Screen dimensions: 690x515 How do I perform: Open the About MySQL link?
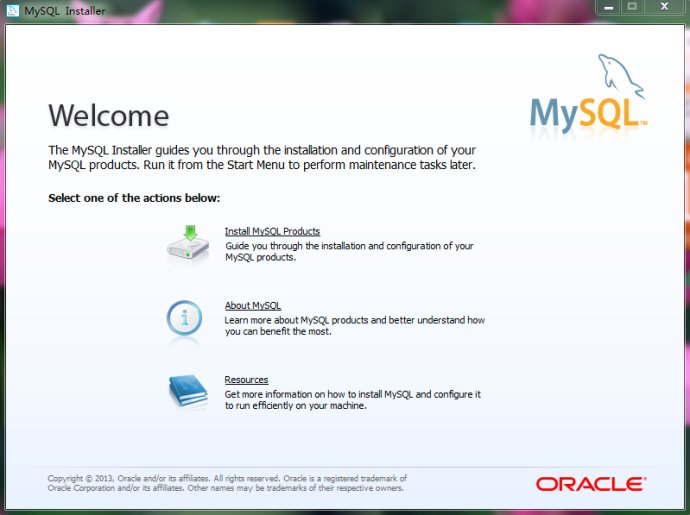(x=253, y=305)
